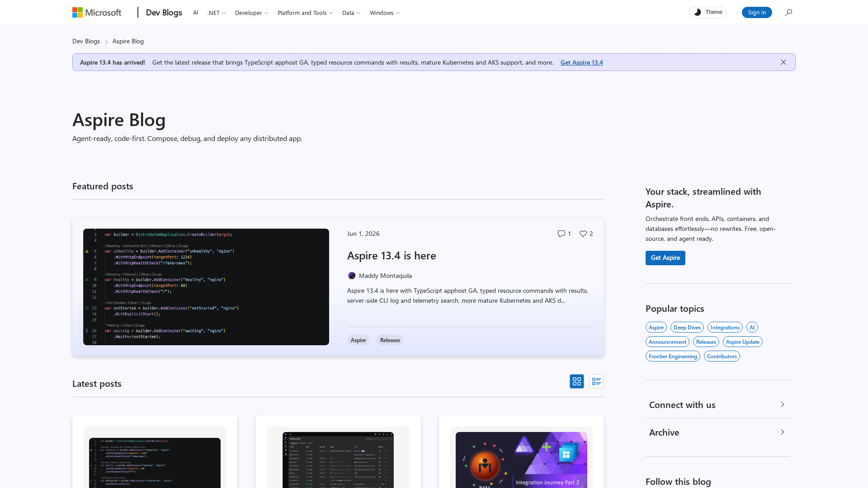Open the 'Aspire 13.4 is here' post title
This screenshot has width=868, height=488.
point(392,255)
